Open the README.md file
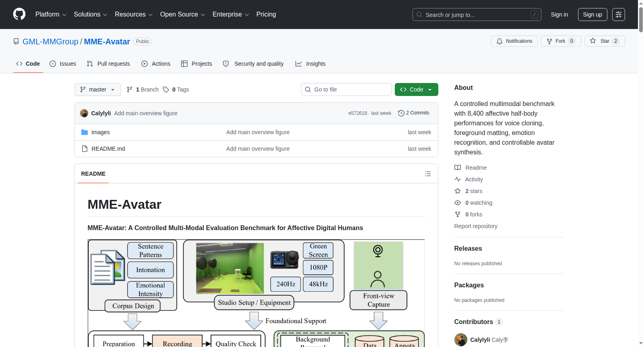The height and width of the screenshot is (347, 644). pos(108,149)
